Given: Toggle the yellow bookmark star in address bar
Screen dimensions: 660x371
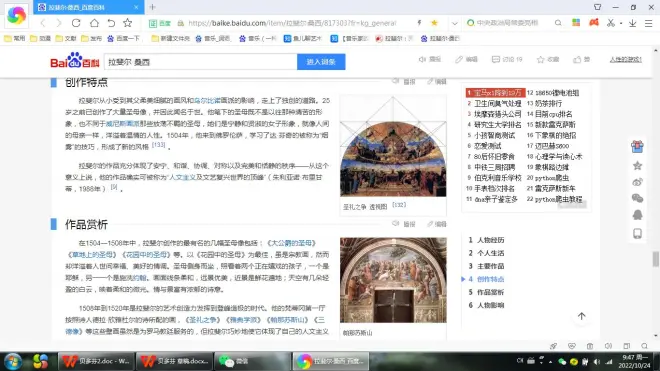Looking at the screenshot, I should [434, 23].
